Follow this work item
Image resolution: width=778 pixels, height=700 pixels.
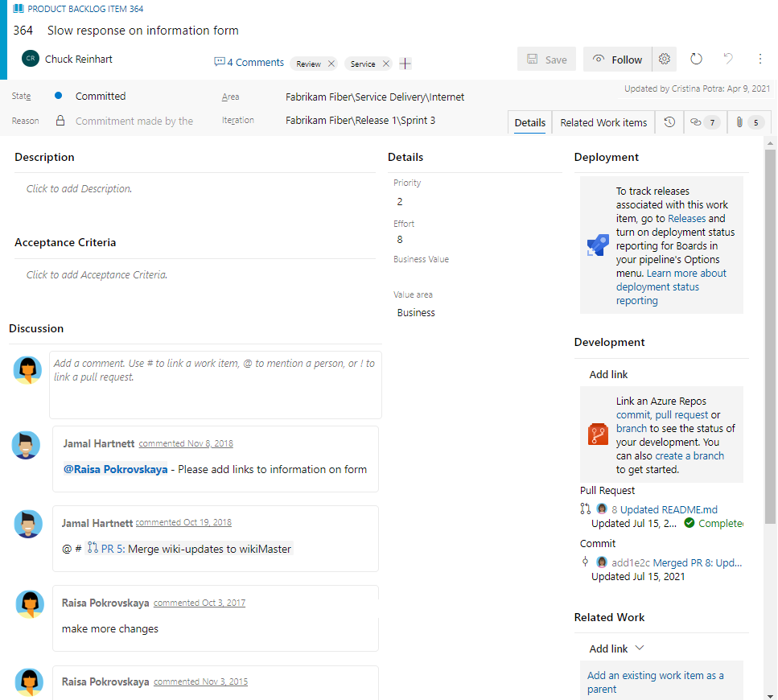[618, 60]
